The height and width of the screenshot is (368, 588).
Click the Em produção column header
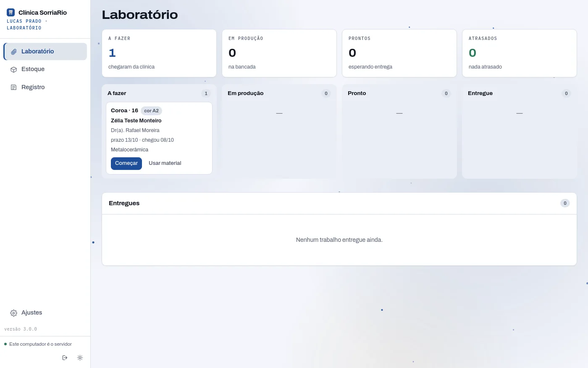246,93
